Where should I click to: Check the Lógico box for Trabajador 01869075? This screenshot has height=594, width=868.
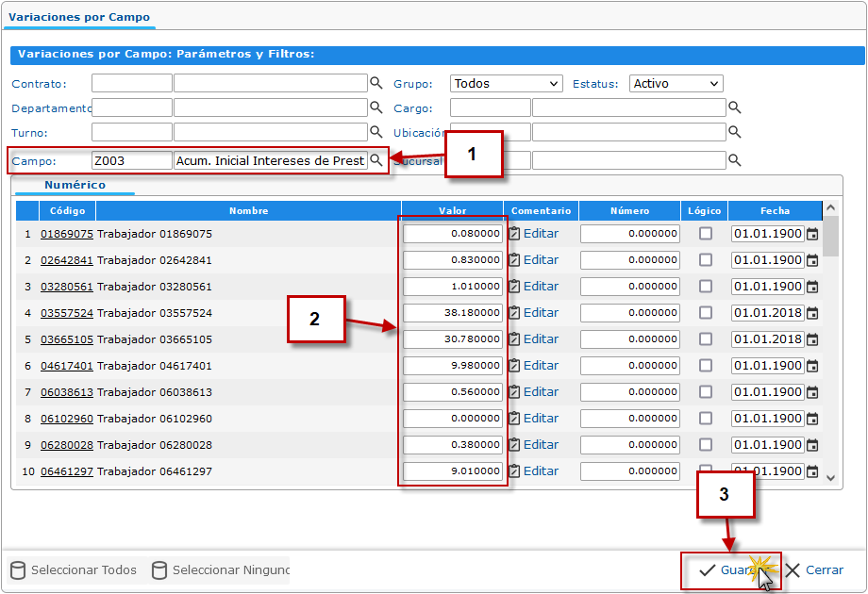coord(706,234)
